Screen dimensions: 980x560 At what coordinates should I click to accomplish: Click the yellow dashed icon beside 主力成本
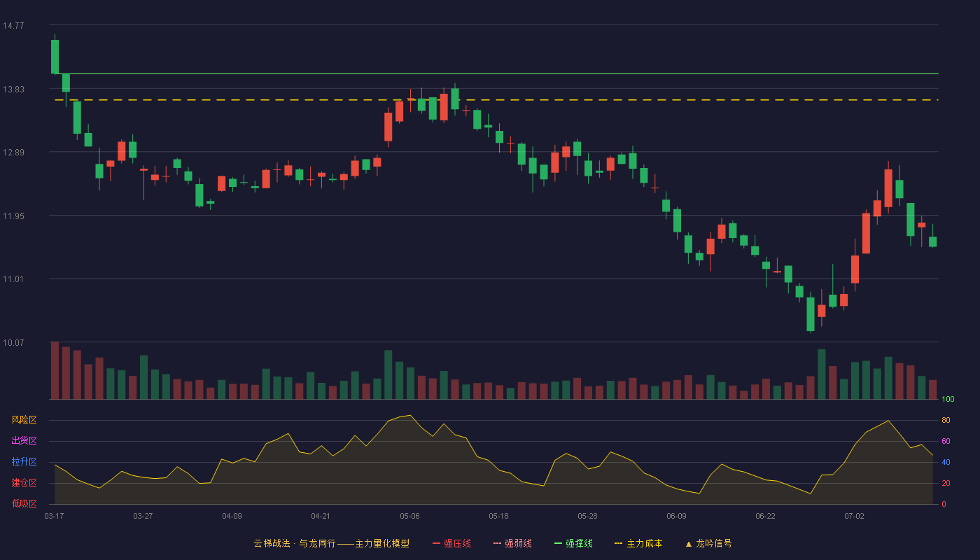point(618,544)
